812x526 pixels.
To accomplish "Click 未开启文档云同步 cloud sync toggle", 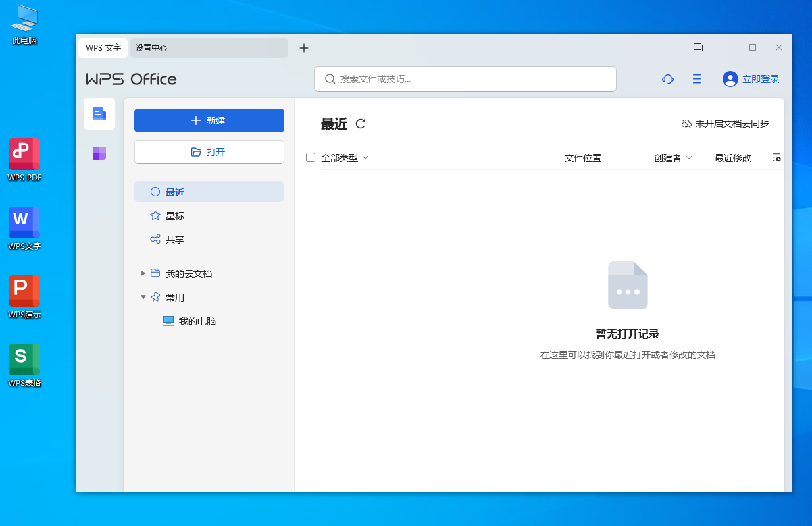I will pos(725,124).
